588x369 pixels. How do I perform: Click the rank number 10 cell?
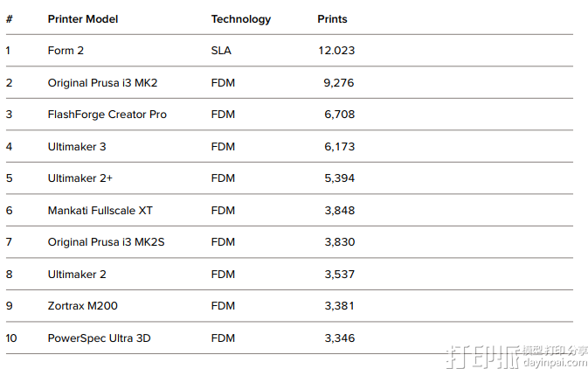pyautogui.click(x=11, y=338)
